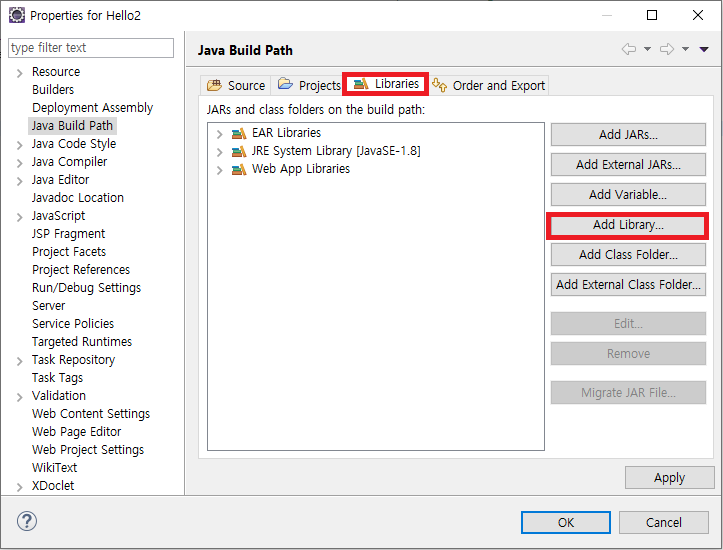Expand the Java Compiler category
The width and height of the screenshot is (723, 550).
(19, 163)
